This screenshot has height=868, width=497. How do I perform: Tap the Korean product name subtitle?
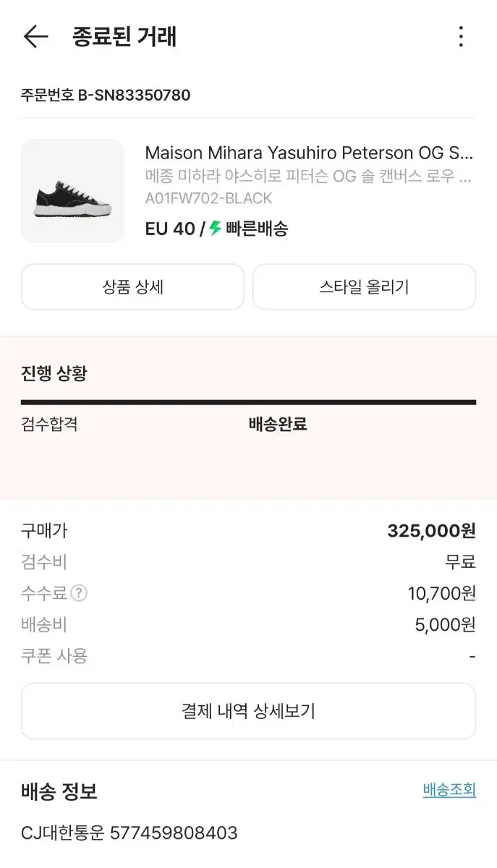309,176
